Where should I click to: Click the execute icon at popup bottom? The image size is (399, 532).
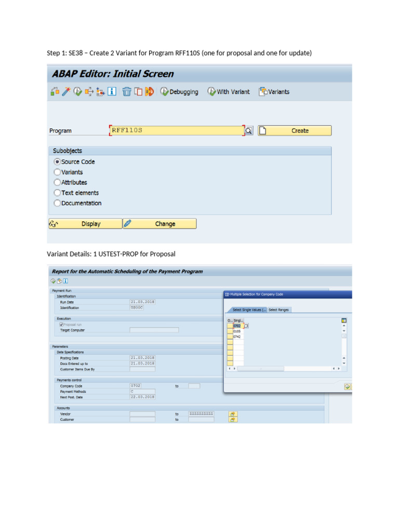[347, 387]
